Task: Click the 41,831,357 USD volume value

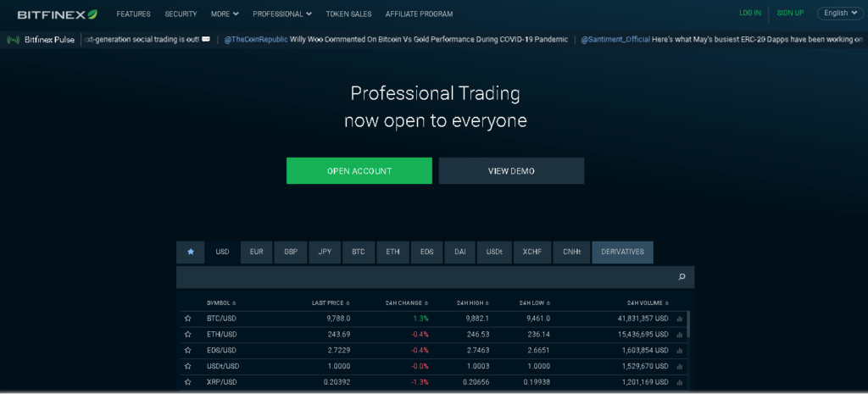Action: [643, 319]
